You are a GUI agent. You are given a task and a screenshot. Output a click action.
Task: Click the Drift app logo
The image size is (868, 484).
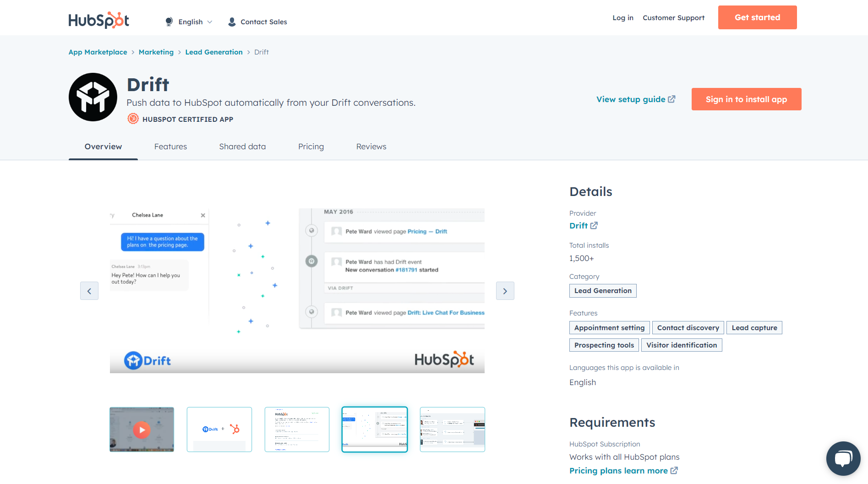click(93, 97)
